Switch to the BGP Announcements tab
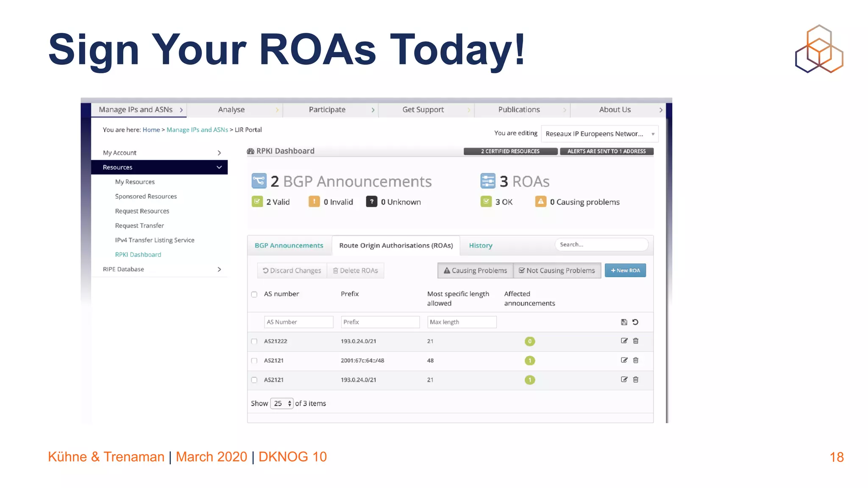 pos(289,246)
